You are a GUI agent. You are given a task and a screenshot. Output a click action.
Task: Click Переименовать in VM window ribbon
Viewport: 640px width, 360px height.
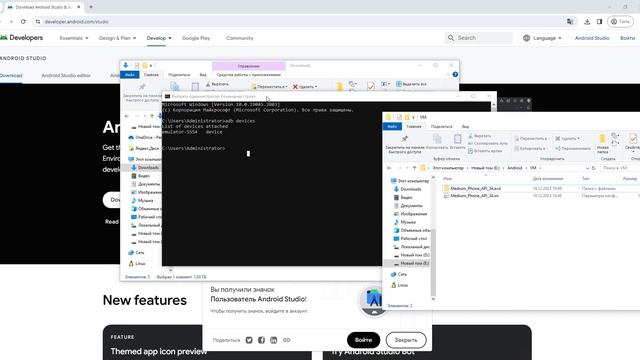click(573, 148)
